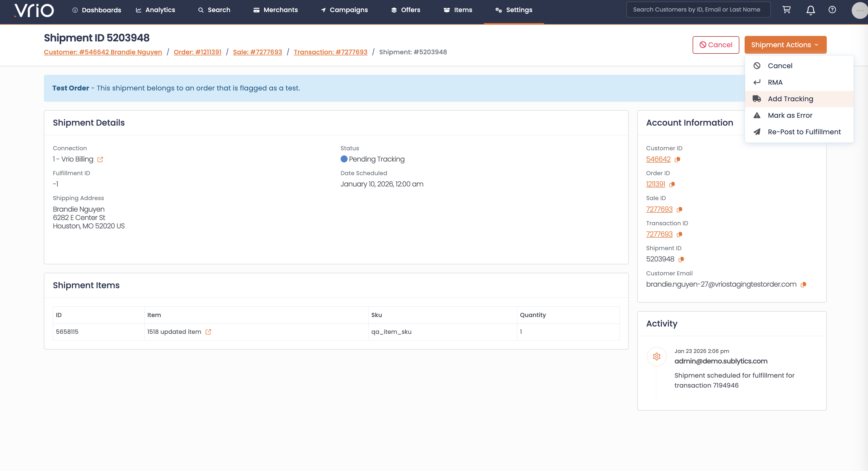Focus the customer search field
The height and width of the screenshot is (471, 868).
tap(698, 10)
